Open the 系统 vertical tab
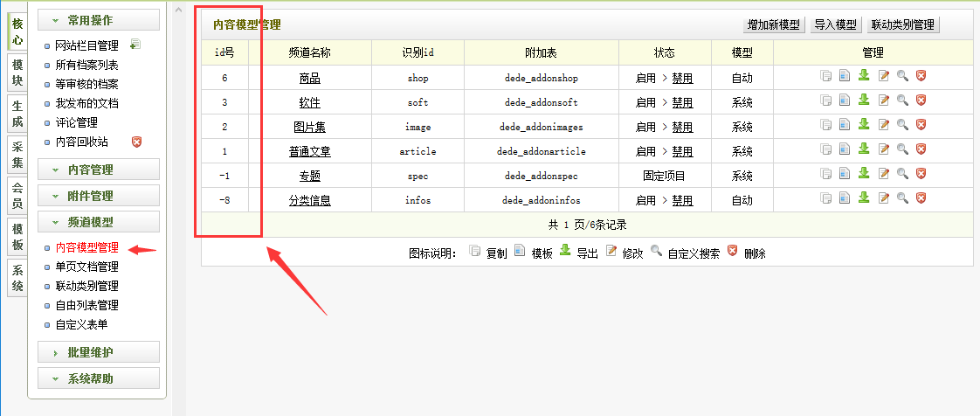The image size is (980, 416). pos(17,278)
